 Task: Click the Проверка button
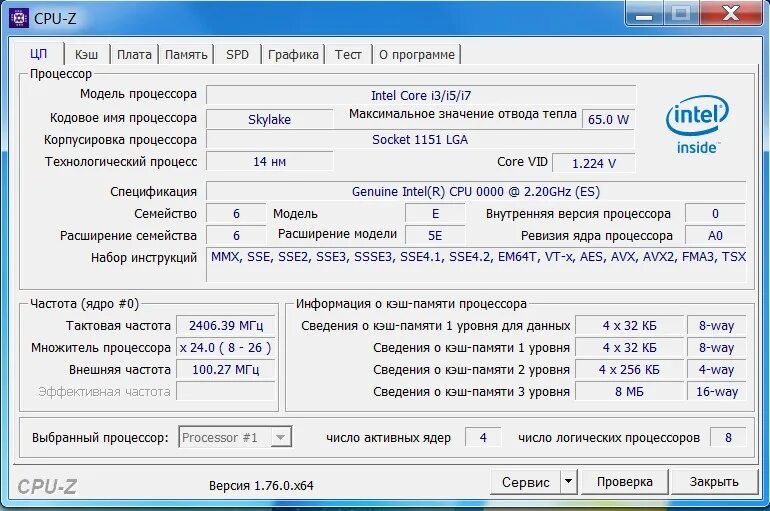click(x=625, y=482)
